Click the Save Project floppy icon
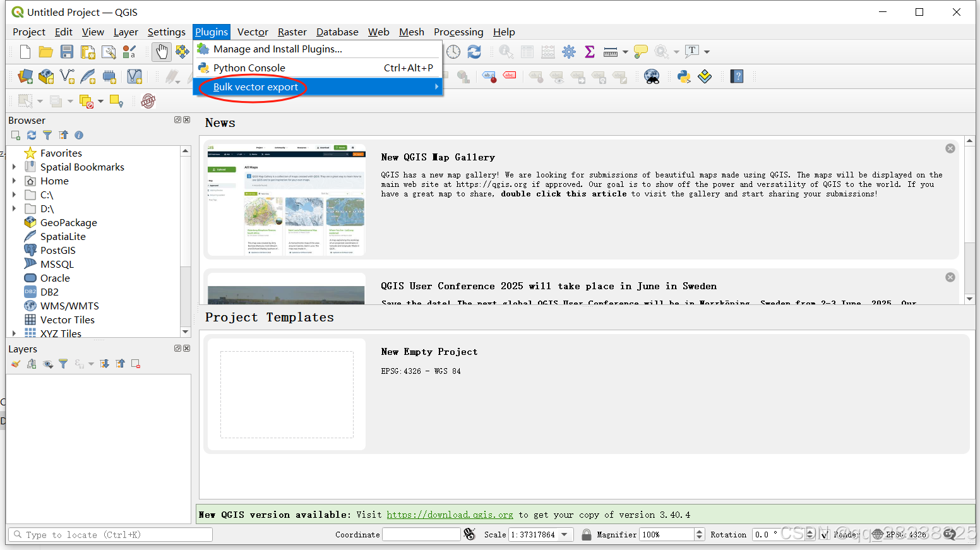The height and width of the screenshot is (550, 980). (66, 52)
